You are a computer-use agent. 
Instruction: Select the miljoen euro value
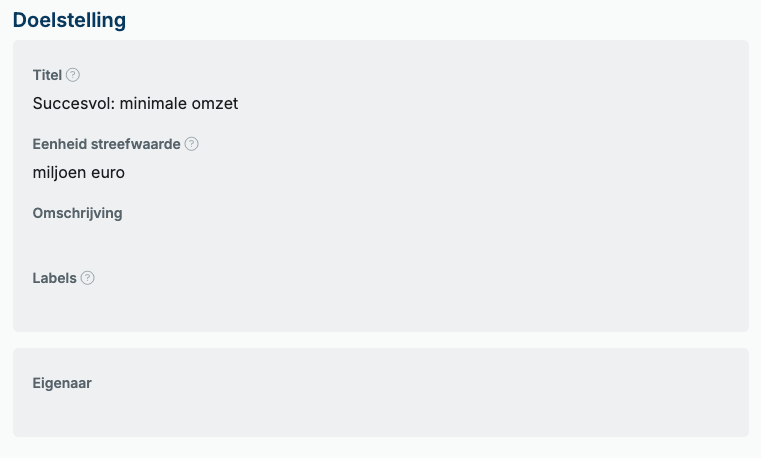coord(79,173)
